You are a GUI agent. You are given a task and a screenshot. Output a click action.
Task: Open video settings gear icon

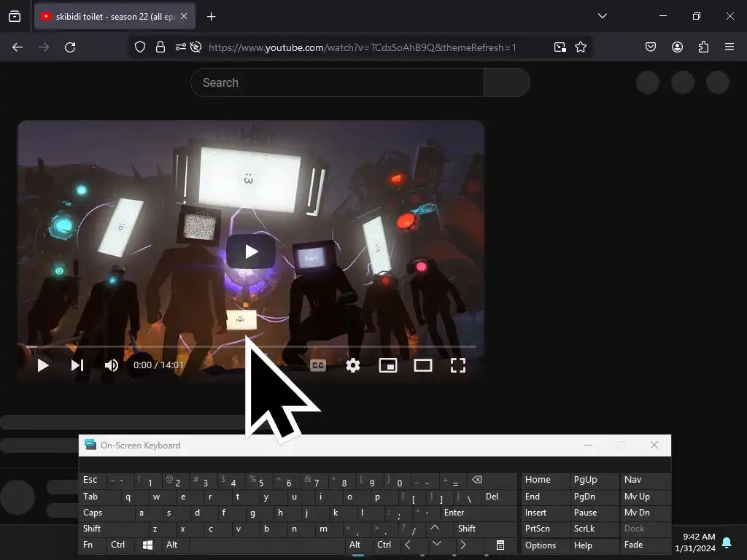coord(353,365)
